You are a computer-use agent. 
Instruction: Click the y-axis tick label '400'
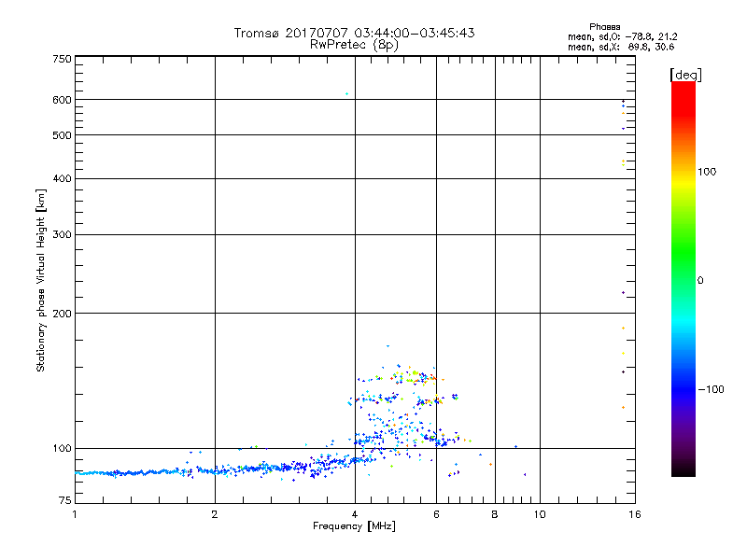[62, 178]
